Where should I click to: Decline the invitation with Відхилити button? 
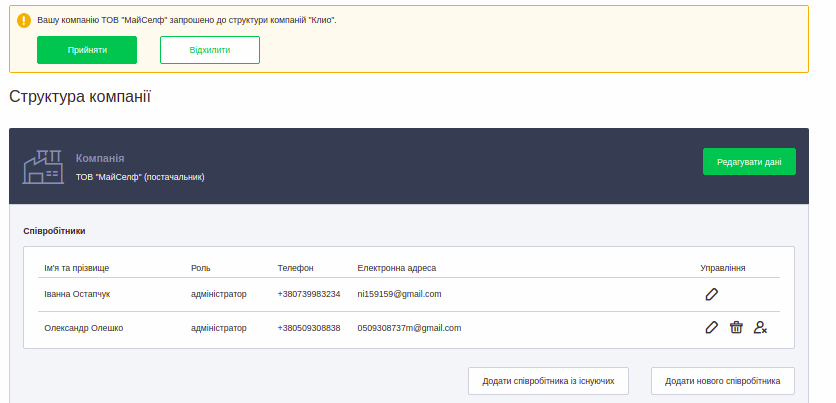click(x=210, y=50)
